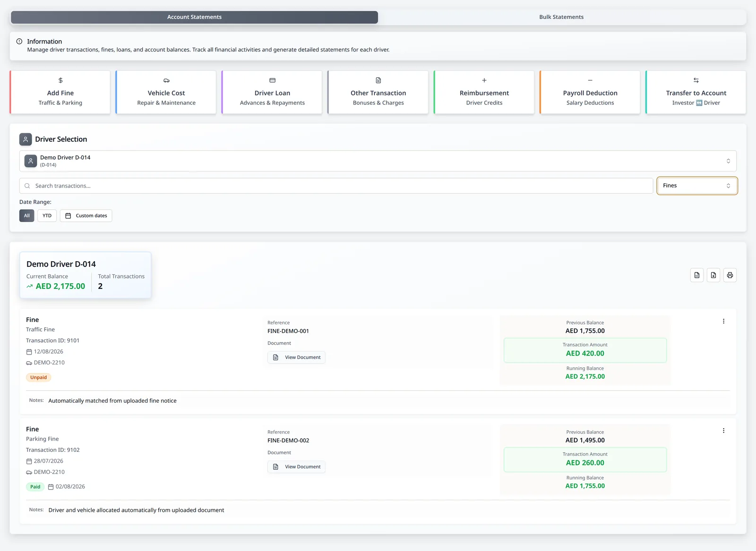The width and height of the screenshot is (756, 551).
Task: Open the Transfer to Account card
Action: (x=696, y=93)
